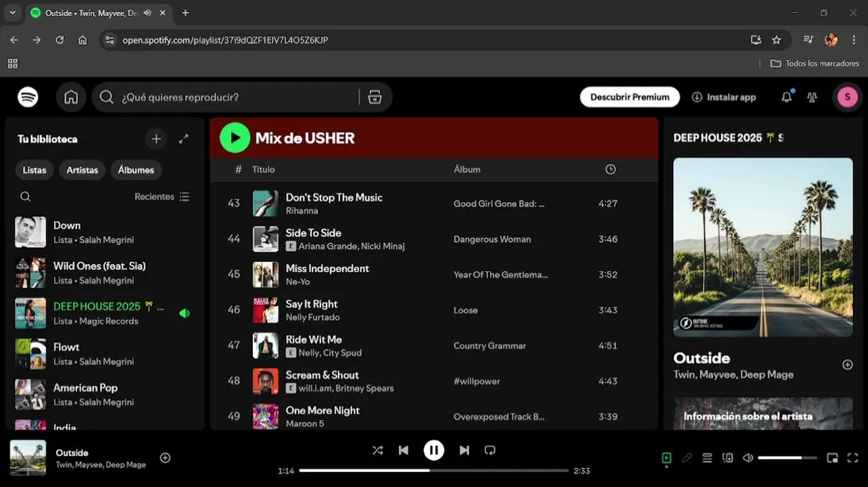Open the pink profile avatar menu
868x487 pixels.
847,97
